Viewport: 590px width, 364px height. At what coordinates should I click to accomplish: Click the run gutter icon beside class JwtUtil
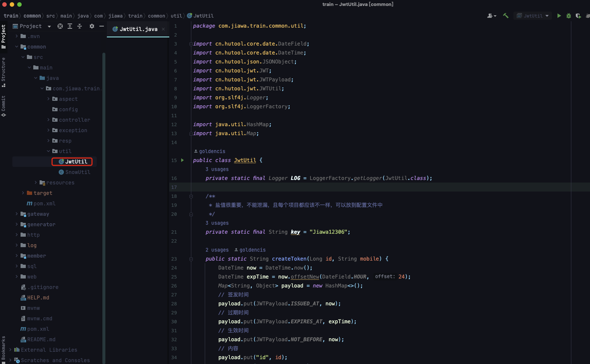pyautogui.click(x=182, y=160)
